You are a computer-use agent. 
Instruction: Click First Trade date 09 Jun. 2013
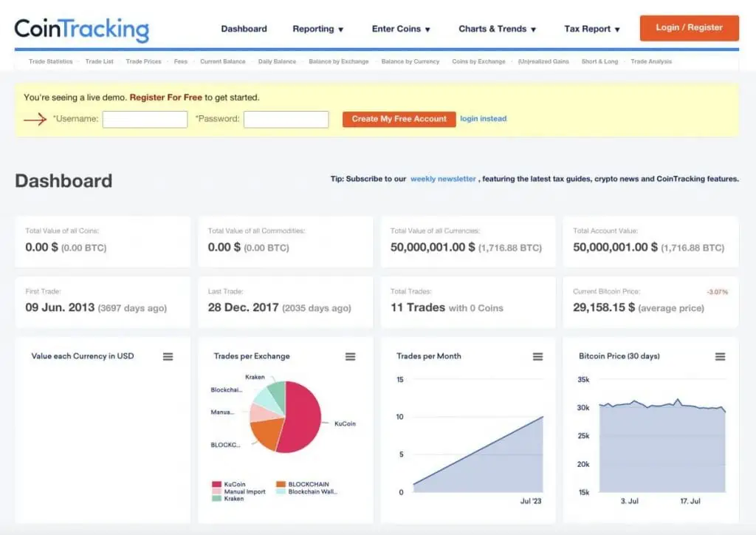click(60, 307)
